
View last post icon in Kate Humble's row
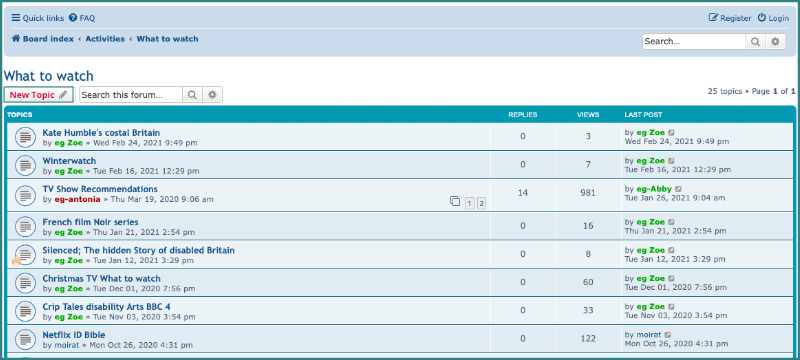coord(671,133)
